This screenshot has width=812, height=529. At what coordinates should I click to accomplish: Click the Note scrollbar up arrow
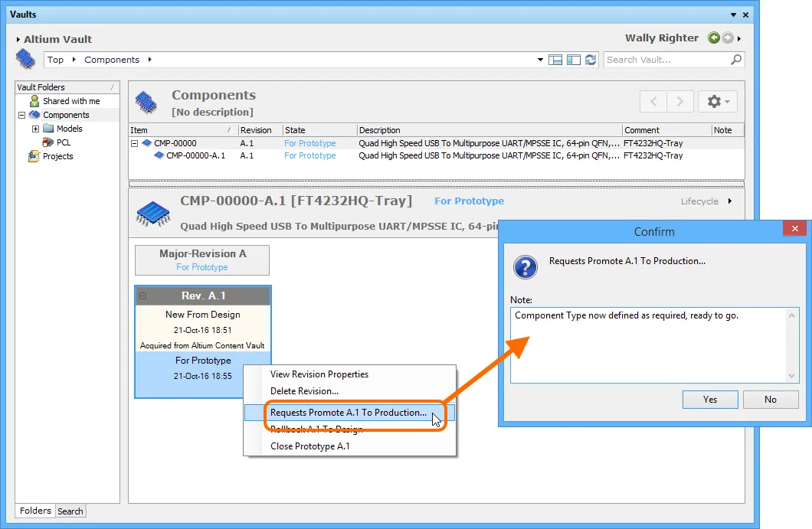coord(791,315)
